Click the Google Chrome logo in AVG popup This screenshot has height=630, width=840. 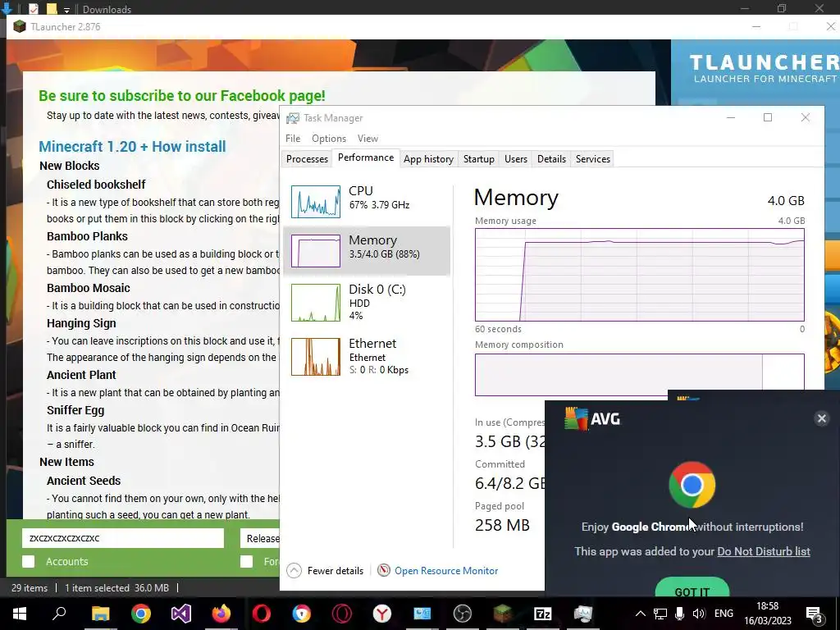tap(692, 484)
